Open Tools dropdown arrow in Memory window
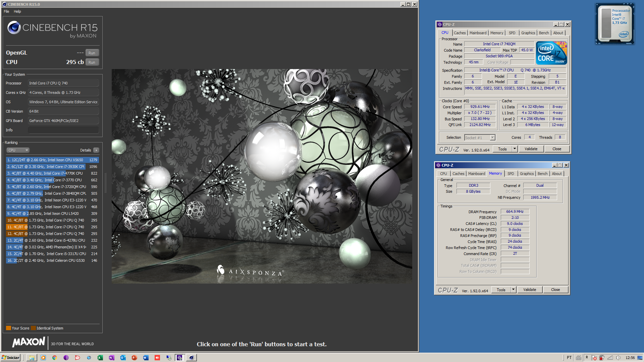This screenshot has width=644, height=362. point(513,290)
